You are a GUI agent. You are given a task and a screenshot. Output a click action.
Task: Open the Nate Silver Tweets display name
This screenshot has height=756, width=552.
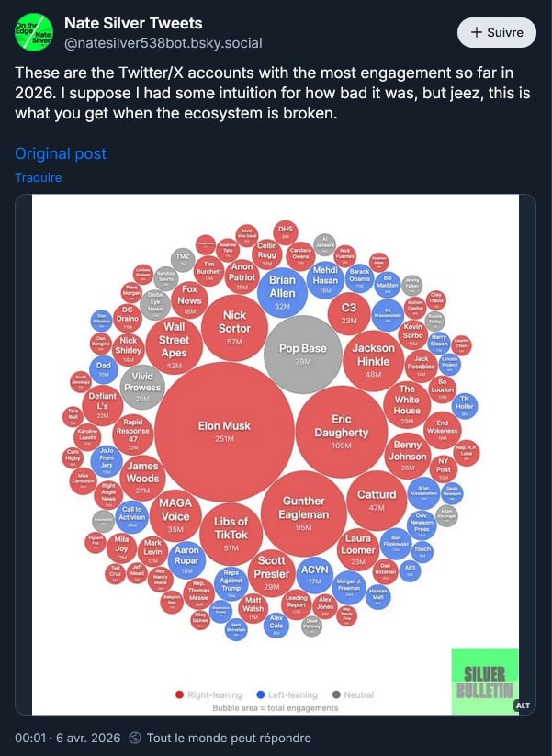point(133,23)
